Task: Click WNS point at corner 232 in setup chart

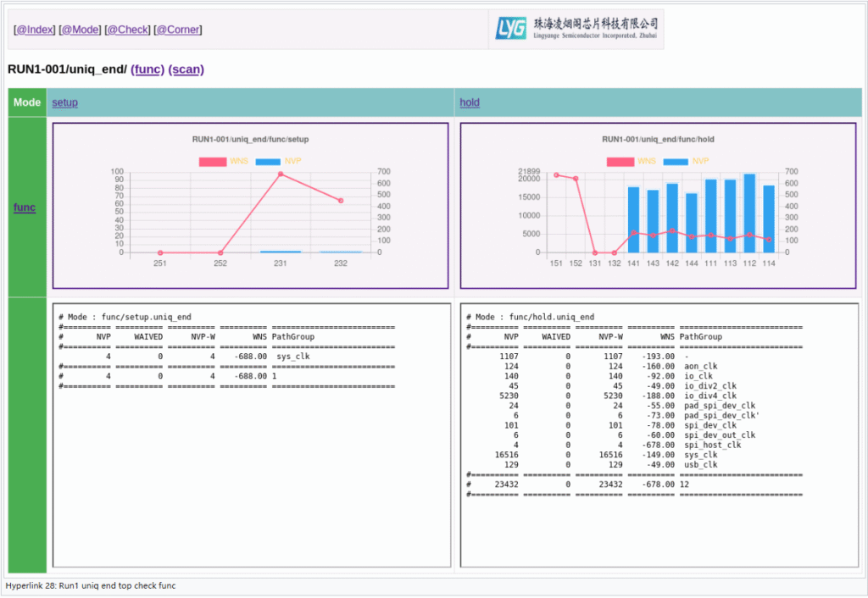Action: [341, 201]
